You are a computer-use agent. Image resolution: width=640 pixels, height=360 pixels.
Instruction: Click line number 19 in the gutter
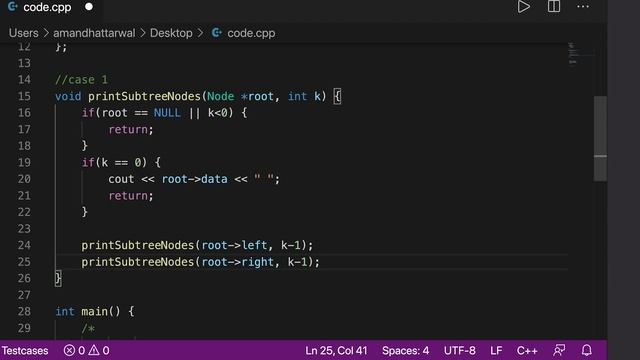pos(24,162)
